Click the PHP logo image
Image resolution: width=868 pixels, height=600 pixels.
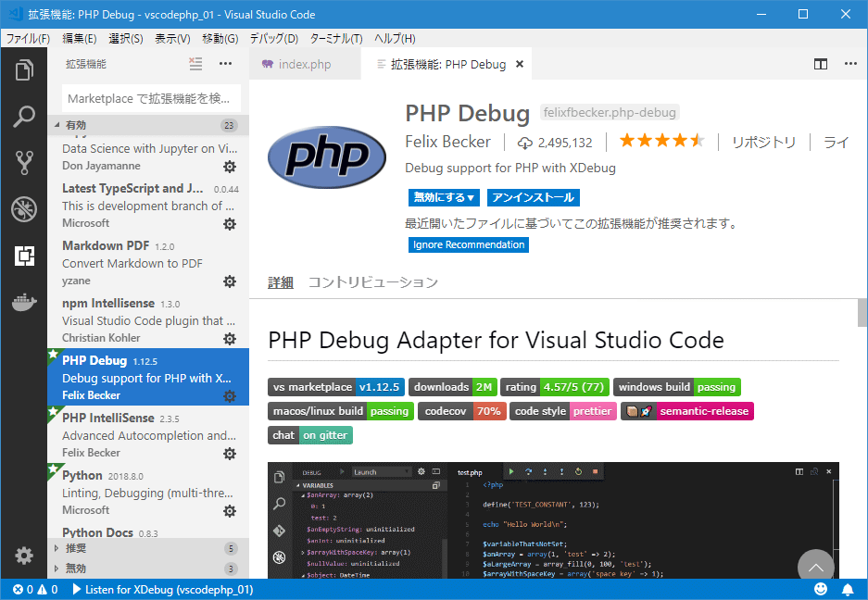(x=327, y=157)
